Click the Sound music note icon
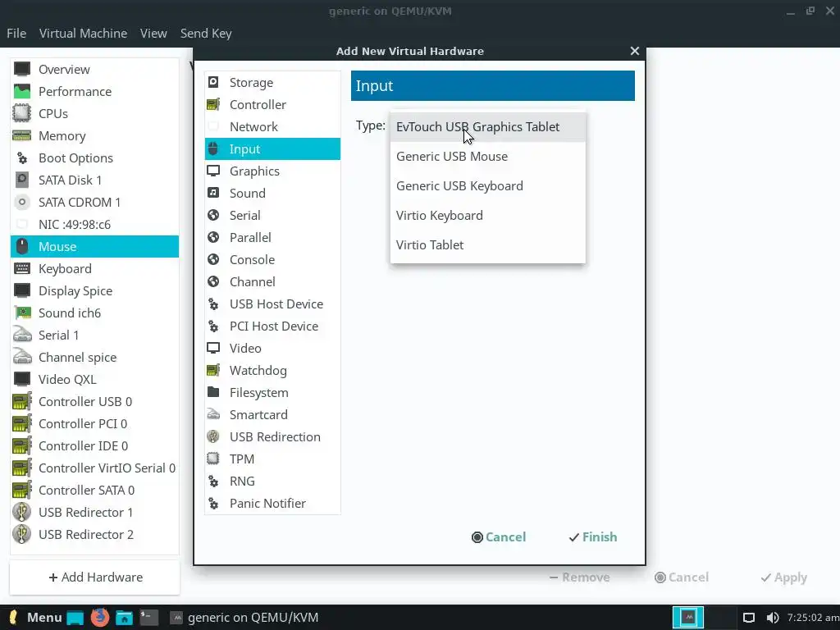The width and height of the screenshot is (840, 630). pos(213,193)
